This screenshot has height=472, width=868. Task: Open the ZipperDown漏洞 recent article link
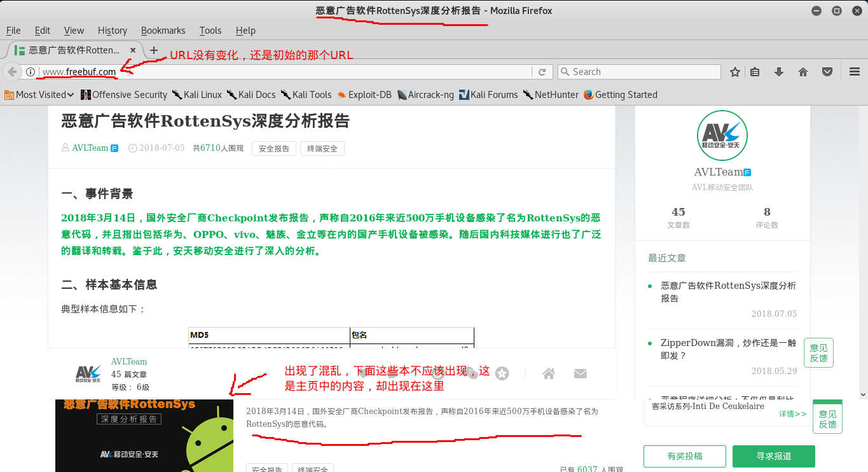point(727,349)
